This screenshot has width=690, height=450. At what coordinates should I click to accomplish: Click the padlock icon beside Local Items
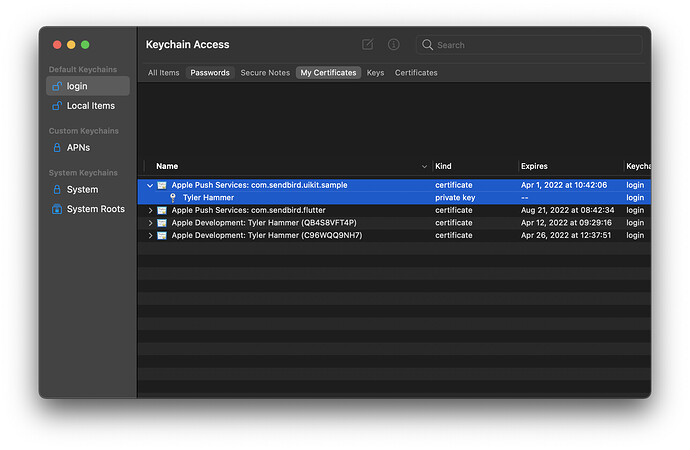[x=57, y=106]
